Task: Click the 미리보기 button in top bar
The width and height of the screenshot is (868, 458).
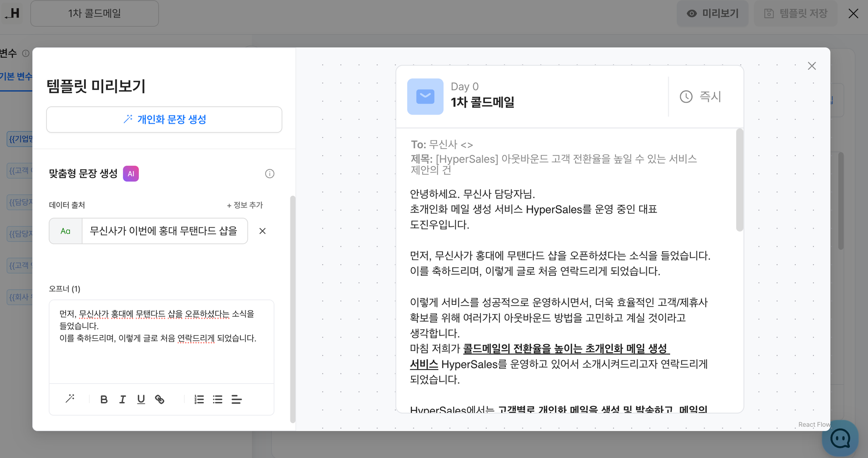Action: pyautogui.click(x=712, y=13)
